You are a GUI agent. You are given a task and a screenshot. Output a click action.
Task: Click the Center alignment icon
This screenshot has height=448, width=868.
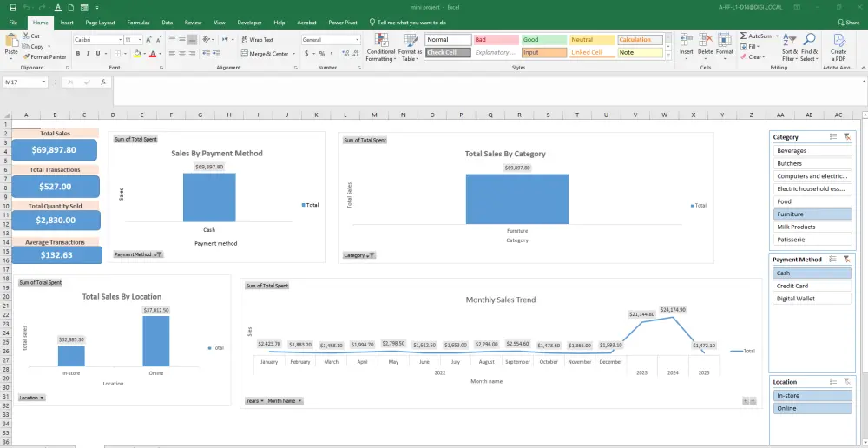181,54
